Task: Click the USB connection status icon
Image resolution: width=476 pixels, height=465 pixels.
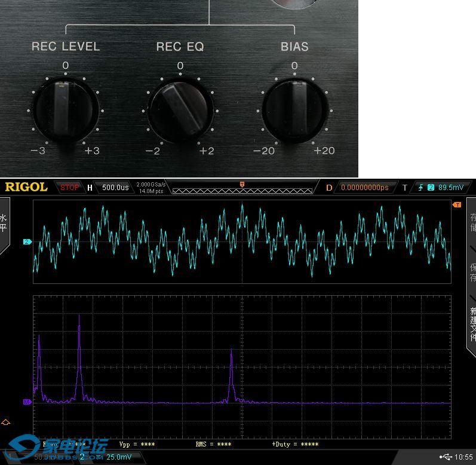Action: (x=446, y=457)
